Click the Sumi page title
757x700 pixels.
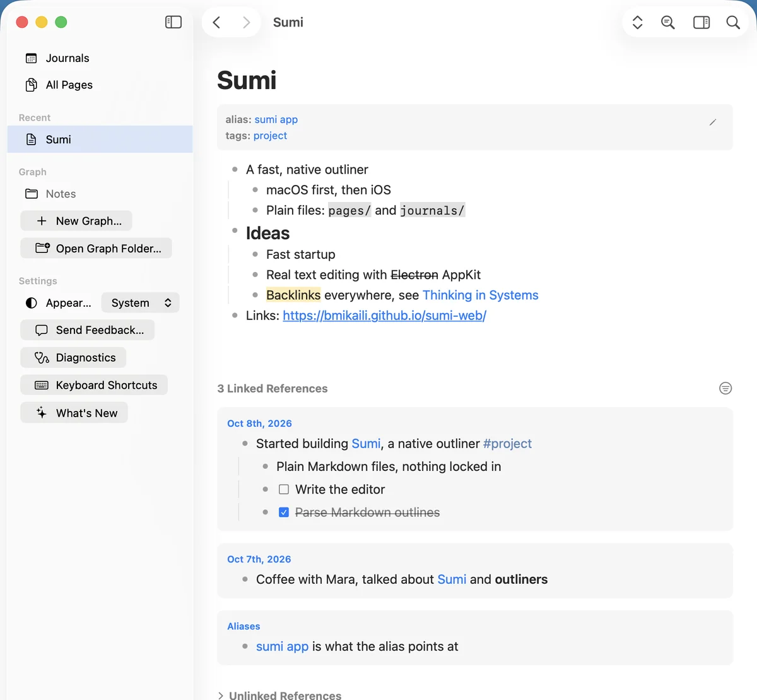point(247,80)
